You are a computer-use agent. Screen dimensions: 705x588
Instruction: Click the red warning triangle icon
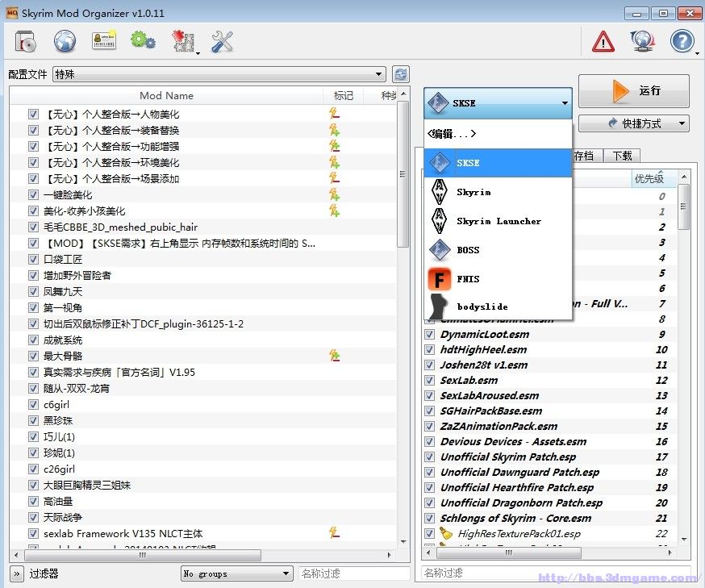603,41
